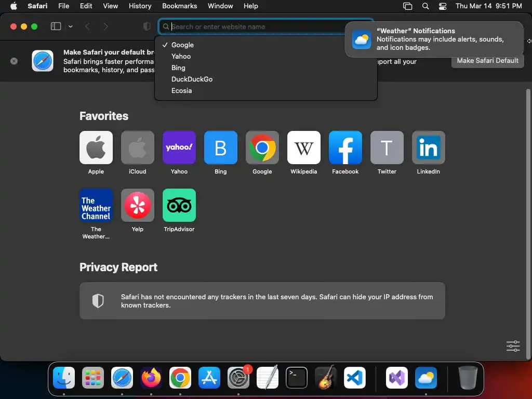Choose DuckDuckGo from the search engine list
The height and width of the screenshot is (399, 532).
click(x=265, y=79)
